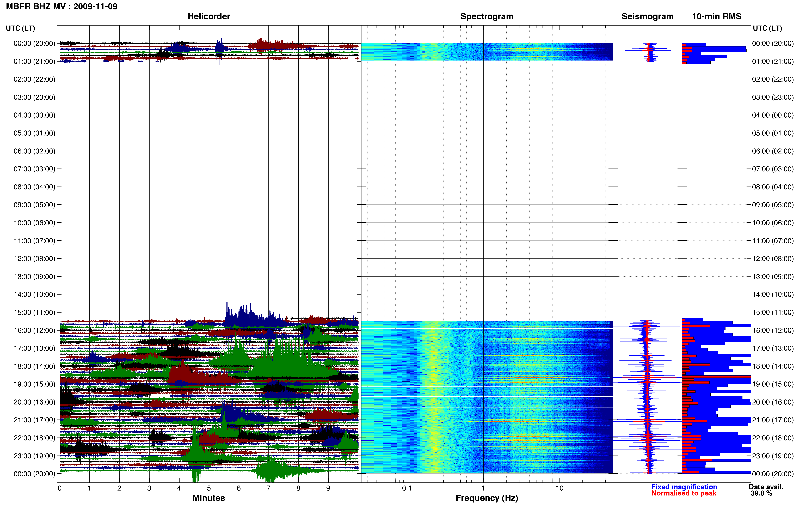The image size is (812, 508).
Task: Click 04:00 (00:00) on the Helicorder time axis
Action: click(x=34, y=115)
